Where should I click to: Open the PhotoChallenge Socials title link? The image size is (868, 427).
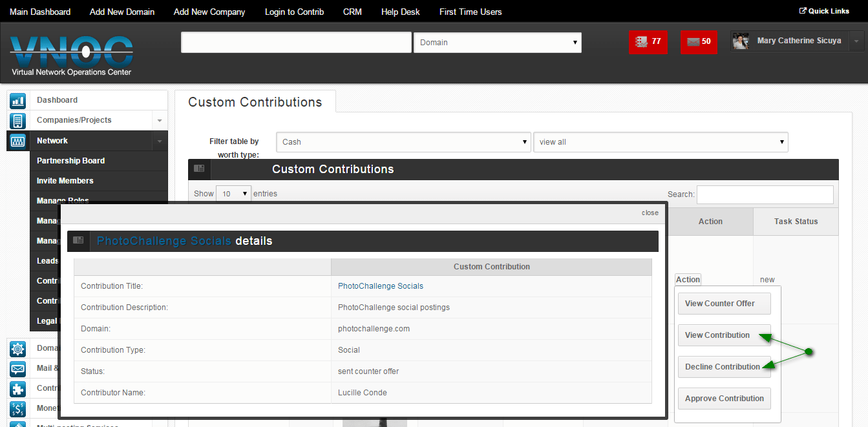coord(164,241)
